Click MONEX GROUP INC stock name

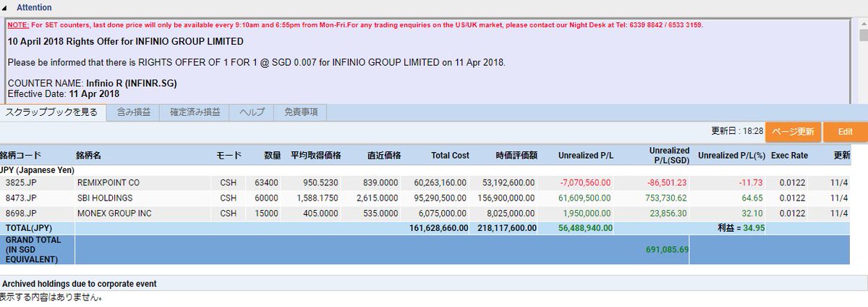(x=114, y=214)
